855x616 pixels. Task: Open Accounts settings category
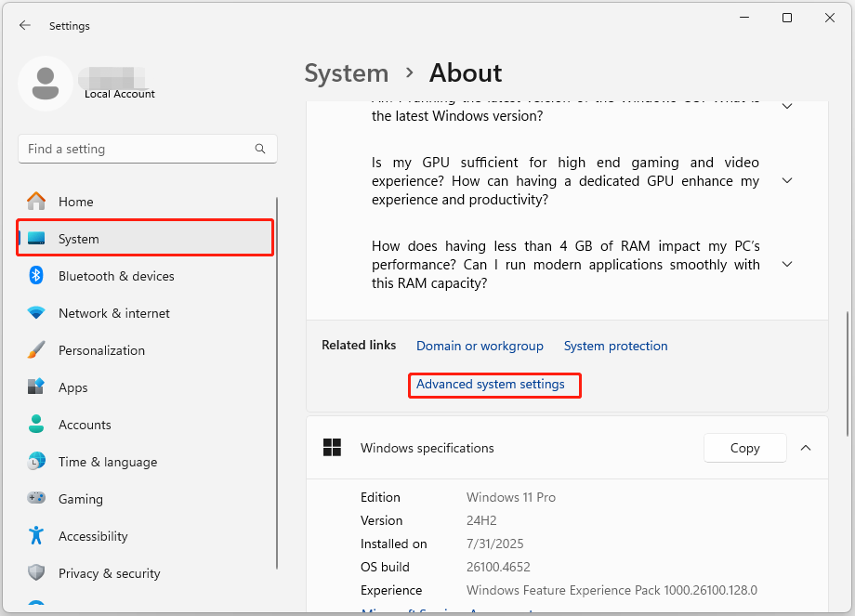coord(145,424)
